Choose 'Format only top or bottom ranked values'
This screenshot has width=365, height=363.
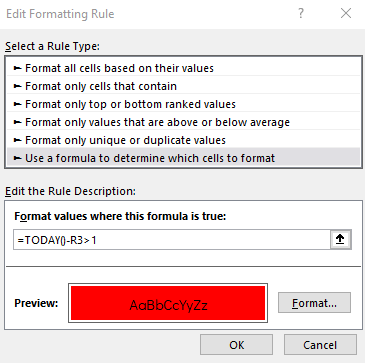[183, 104]
